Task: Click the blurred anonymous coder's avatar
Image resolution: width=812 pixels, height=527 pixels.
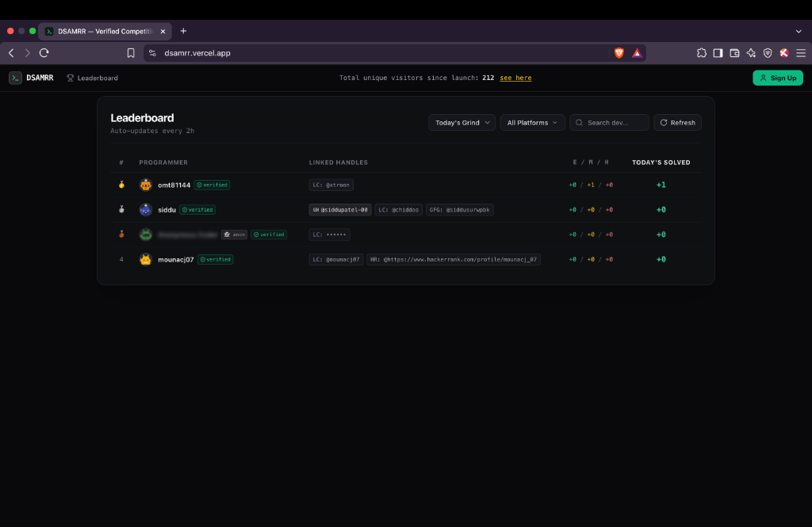Action: click(146, 235)
